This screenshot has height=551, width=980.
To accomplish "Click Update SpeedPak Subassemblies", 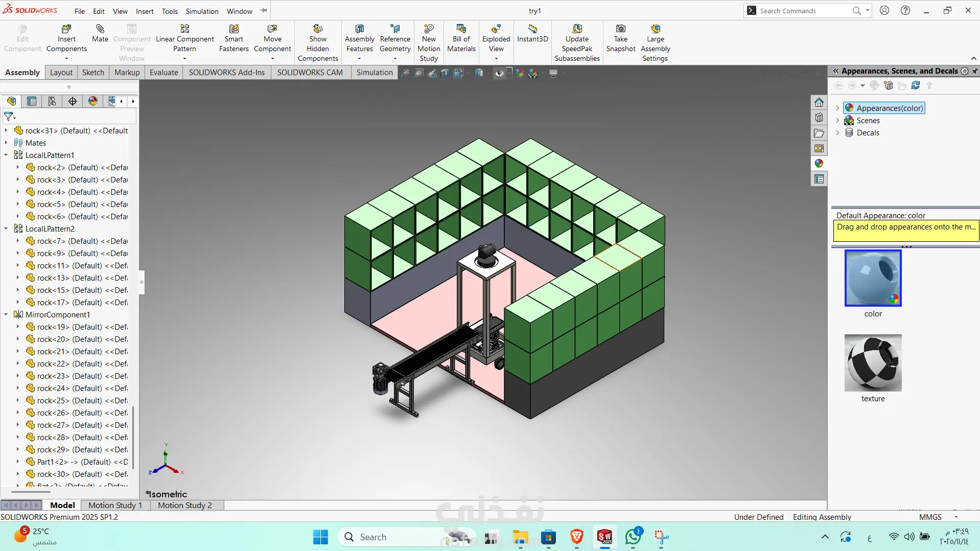I will click(x=577, y=43).
